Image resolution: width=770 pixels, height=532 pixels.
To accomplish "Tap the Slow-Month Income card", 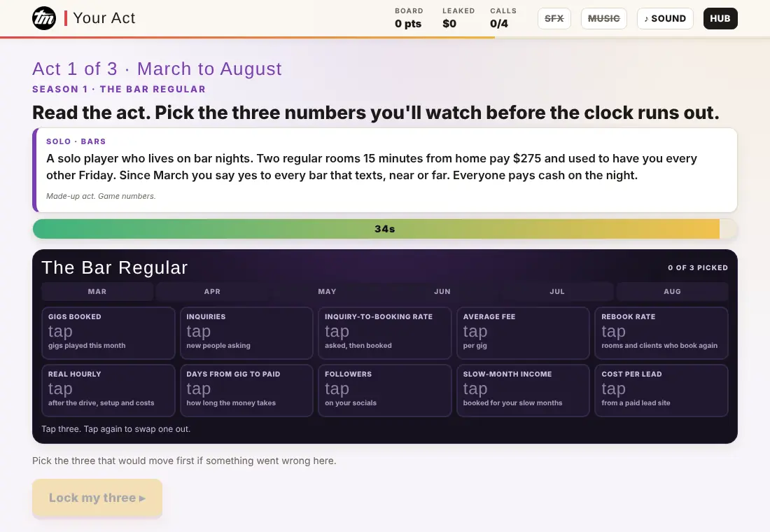I will (x=523, y=391).
